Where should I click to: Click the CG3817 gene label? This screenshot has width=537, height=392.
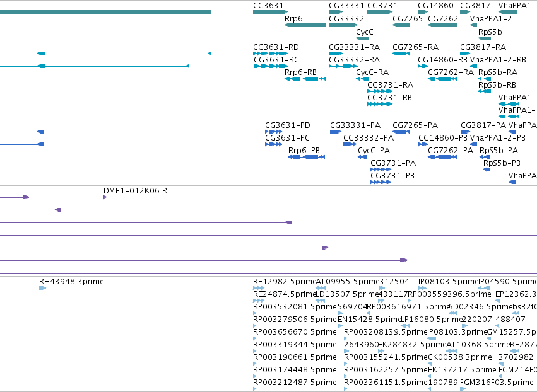pos(475,6)
